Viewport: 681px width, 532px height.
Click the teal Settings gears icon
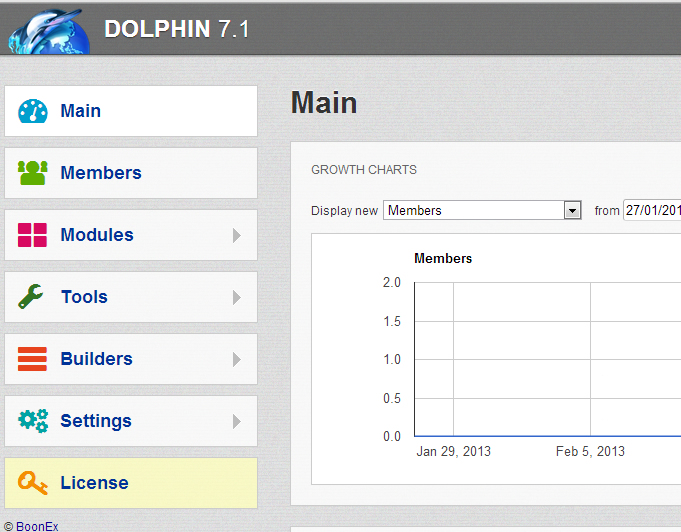[33, 421]
